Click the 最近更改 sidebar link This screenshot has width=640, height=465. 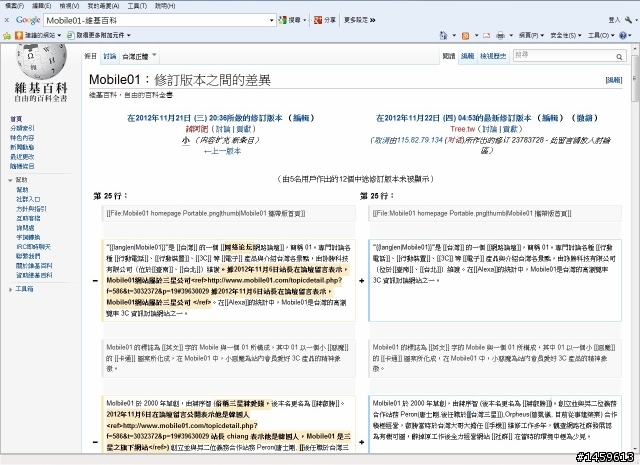point(22,157)
